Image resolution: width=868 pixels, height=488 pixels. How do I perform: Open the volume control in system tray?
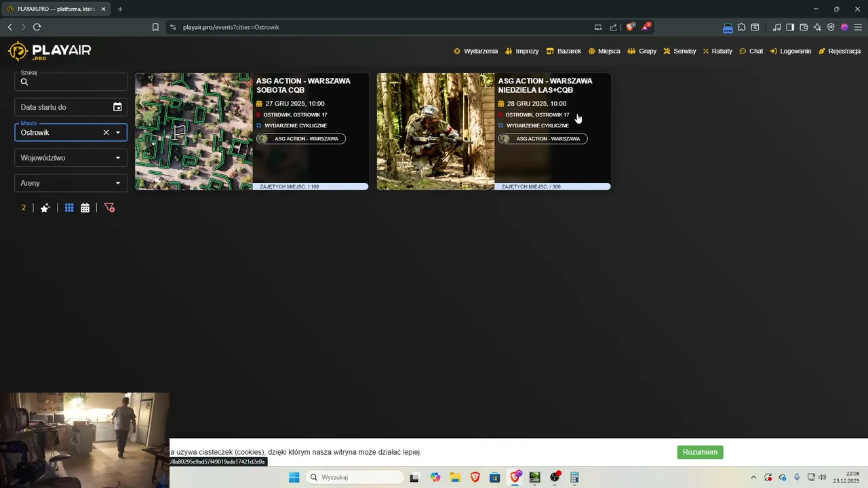[x=823, y=477]
